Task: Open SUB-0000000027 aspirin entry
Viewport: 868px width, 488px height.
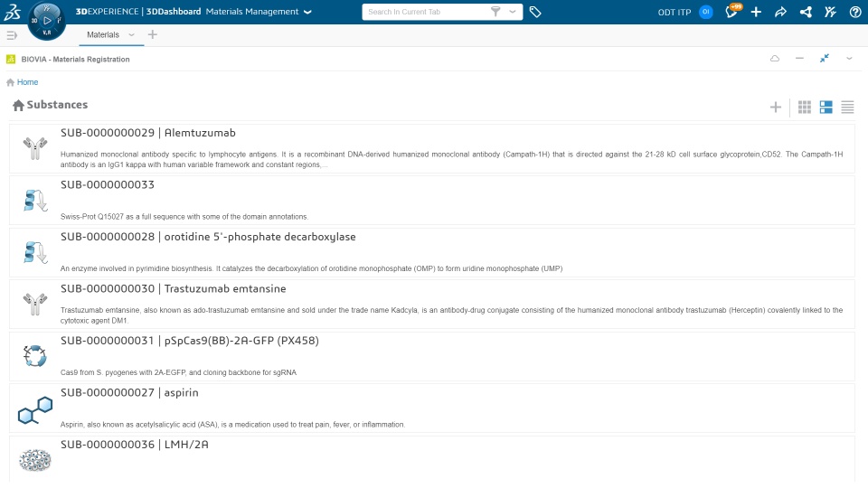Action: pyautogui.click(x=432, y=408)
